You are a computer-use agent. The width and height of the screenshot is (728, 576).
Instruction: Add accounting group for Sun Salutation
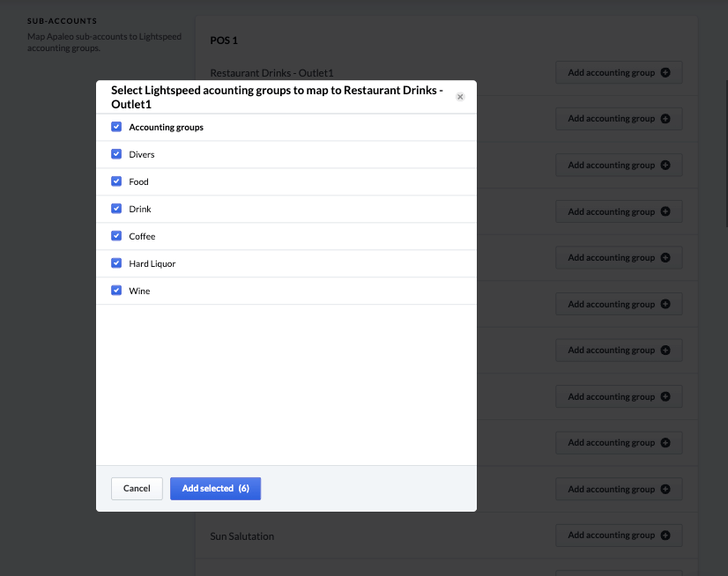coord(619,535)
